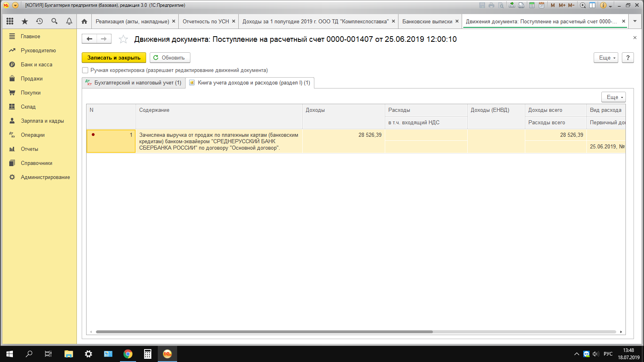
Task: Expand the Еще menu next to help button
Action: point(606,58)
